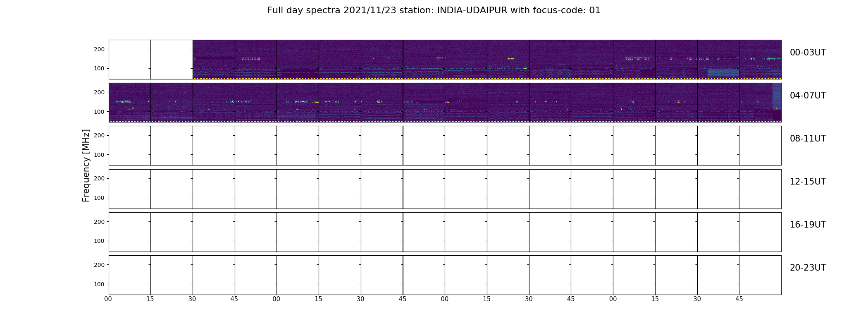Click the 20-23UT row label
This screenshot has width=868, height=331.
tap(808, 268)
